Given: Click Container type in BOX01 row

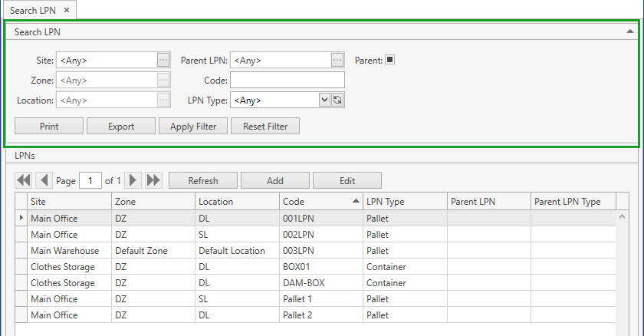Looking at the screenshot, I should click(405, 267).
